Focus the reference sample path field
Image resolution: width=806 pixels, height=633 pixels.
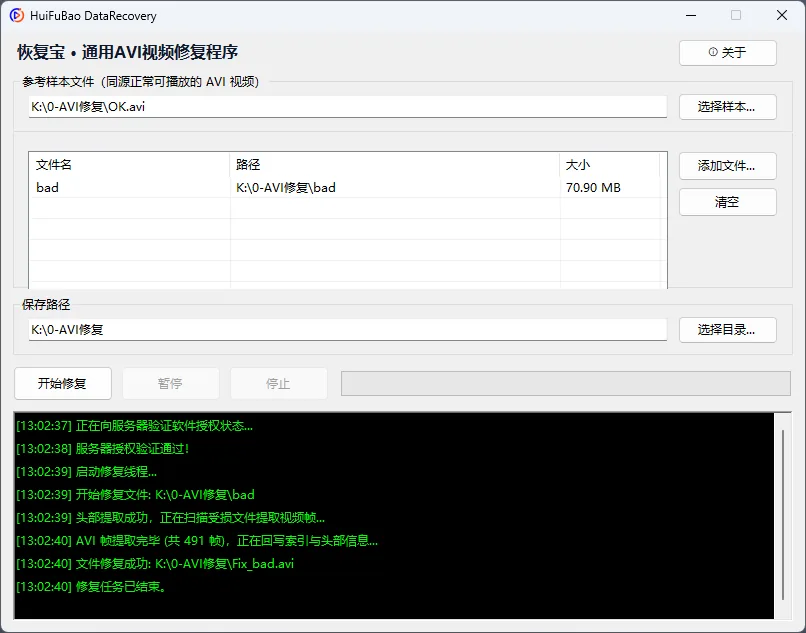[x=348, y=107]
